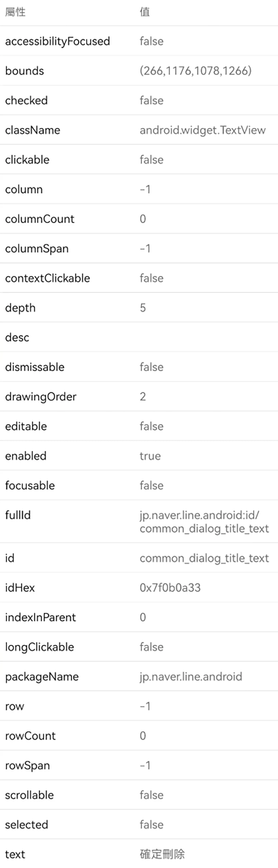
Task: Click the className value android.widget.TextView
Action: click(x=202, y=130)
